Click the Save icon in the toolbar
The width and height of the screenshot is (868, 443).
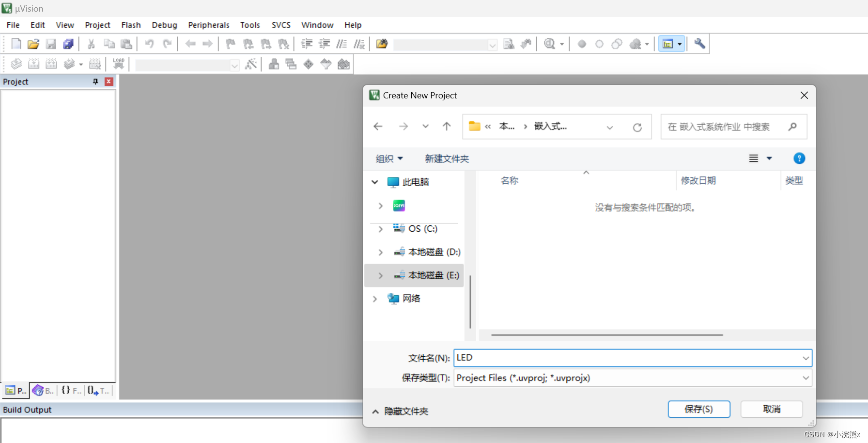coord(51,44)
